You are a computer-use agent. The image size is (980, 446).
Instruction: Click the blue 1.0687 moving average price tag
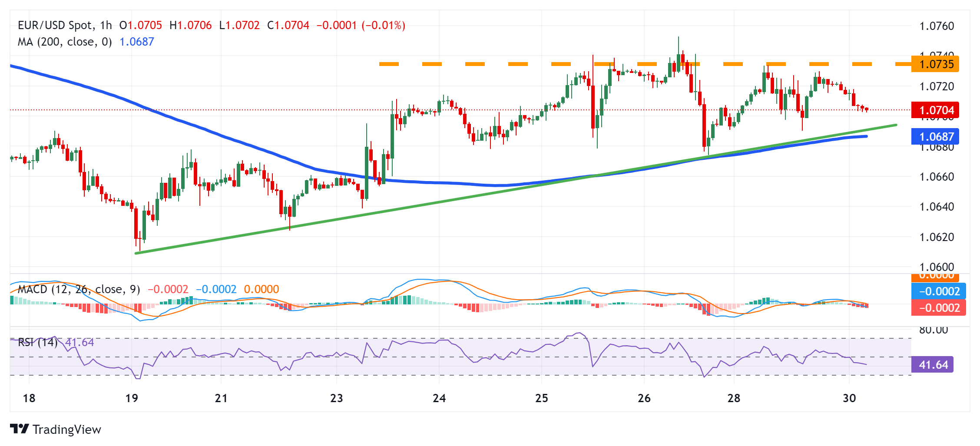[935, 137]
